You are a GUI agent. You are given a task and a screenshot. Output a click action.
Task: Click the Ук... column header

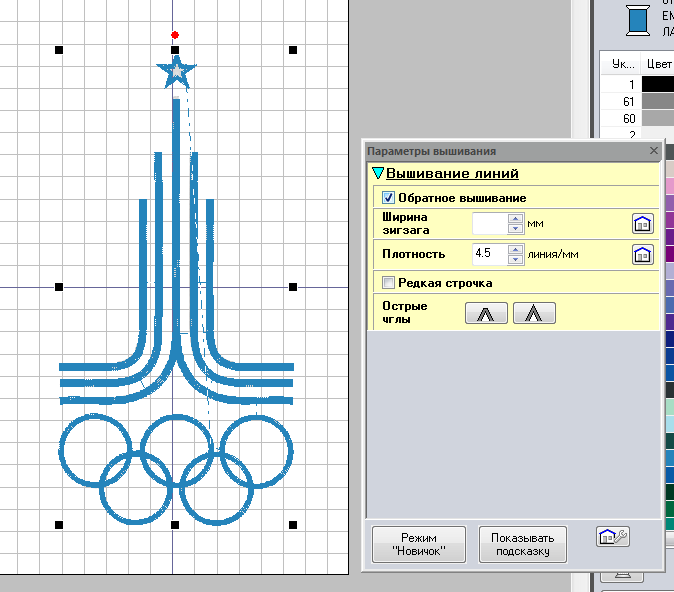click(622, 64)
